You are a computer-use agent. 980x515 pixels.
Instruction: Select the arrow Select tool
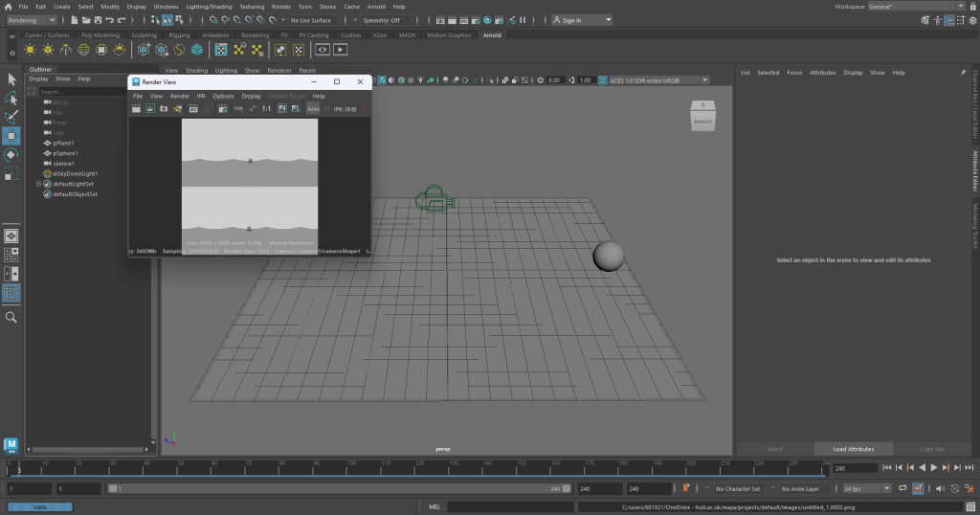(x=11, y=79)
